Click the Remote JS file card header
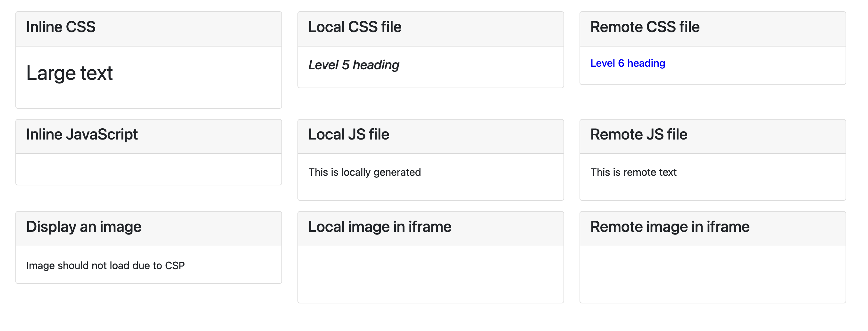Screen dimensions: 868x331 point(639,134)
